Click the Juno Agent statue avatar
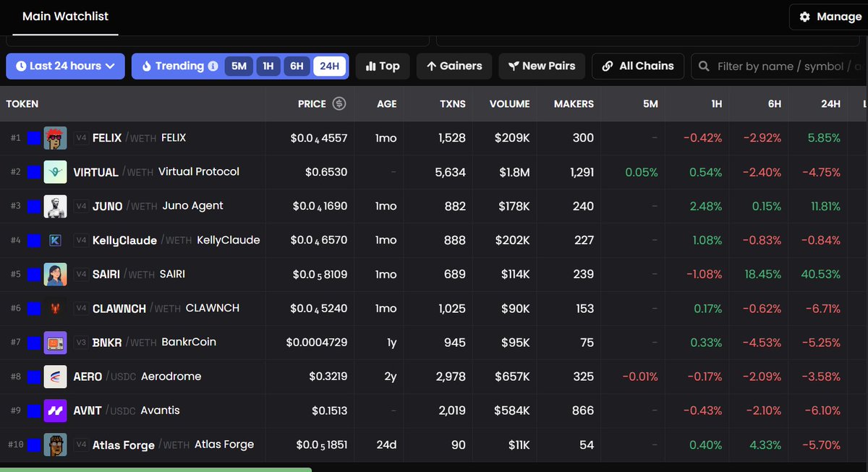 (x=56, y=206)
